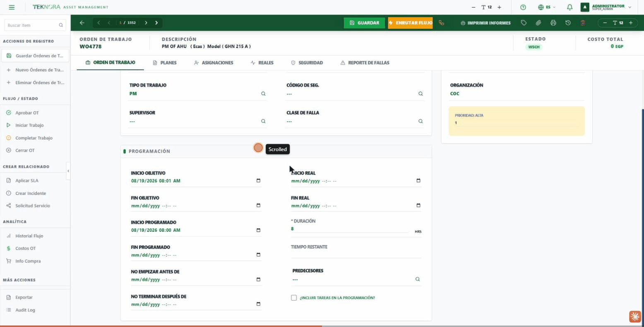
Task: Open lookup for Código de Seg.
Action: click(x=421, y=94)
